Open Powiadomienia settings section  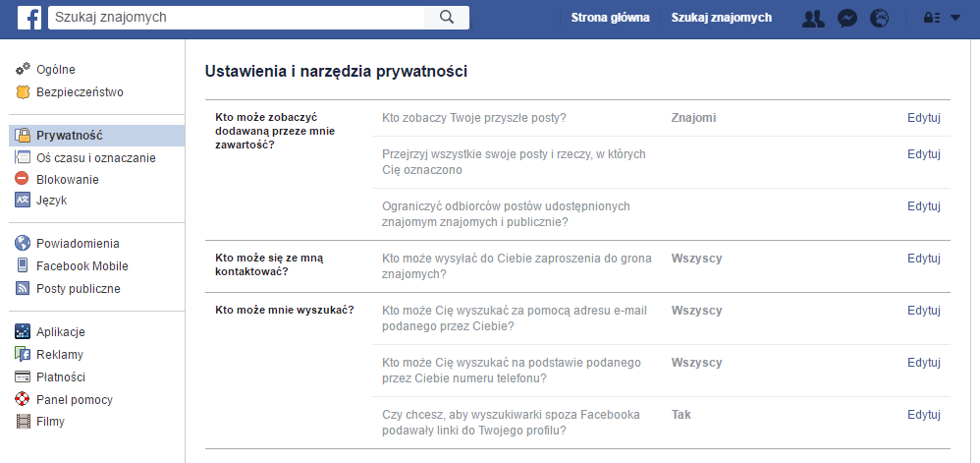coord(78,243)
